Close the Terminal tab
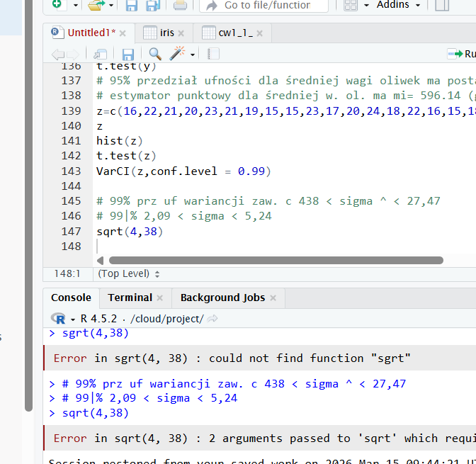Screen dimensions: 476x464 (159, 298)
